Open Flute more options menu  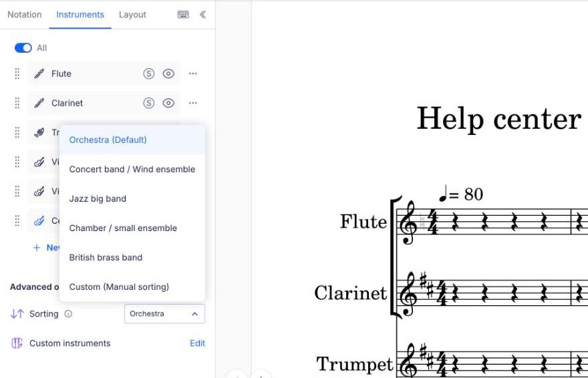[193, 73]
